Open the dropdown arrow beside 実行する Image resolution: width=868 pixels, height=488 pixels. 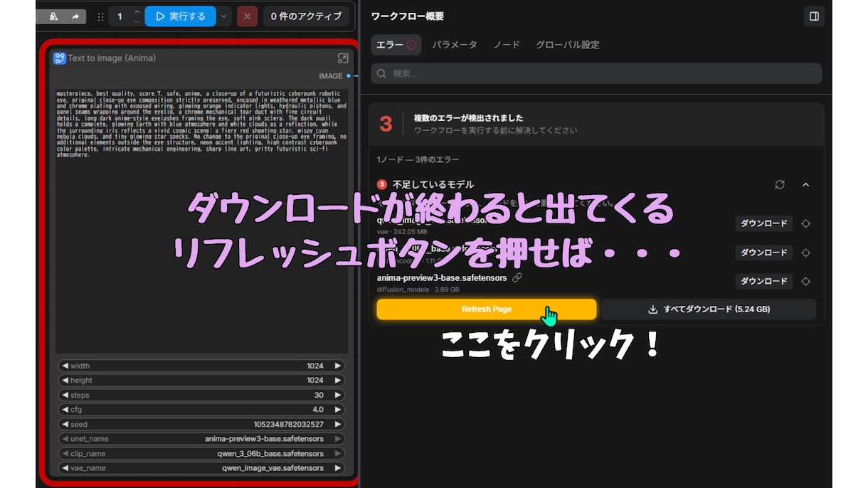(224, 16)
